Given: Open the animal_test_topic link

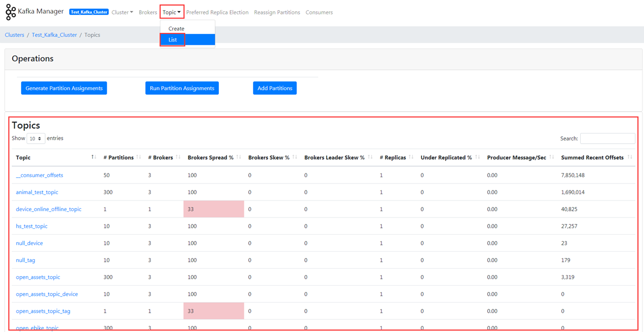Looking at the screenshot, I should (37, 192).
